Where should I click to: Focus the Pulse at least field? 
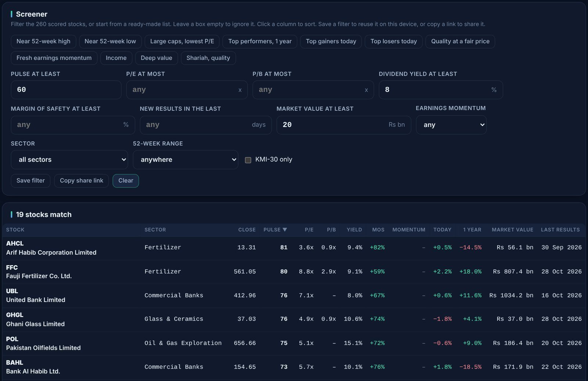tap(66, 90)
